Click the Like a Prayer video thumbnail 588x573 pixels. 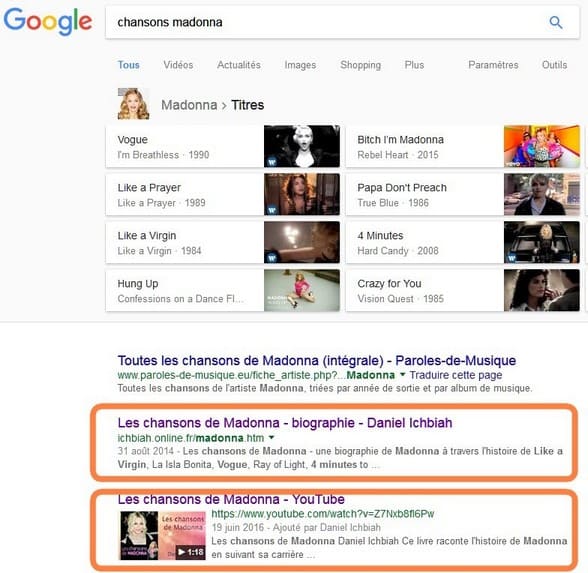coord(302,194)
